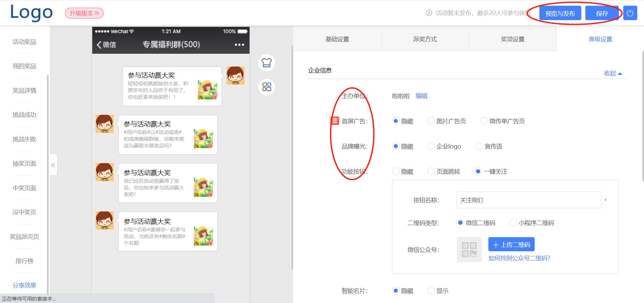This screenshot has height=303, width=644.
Task: Click the first 参与活动赢大奖 share card
Action: pyautogui.click(x=172, y=86)
